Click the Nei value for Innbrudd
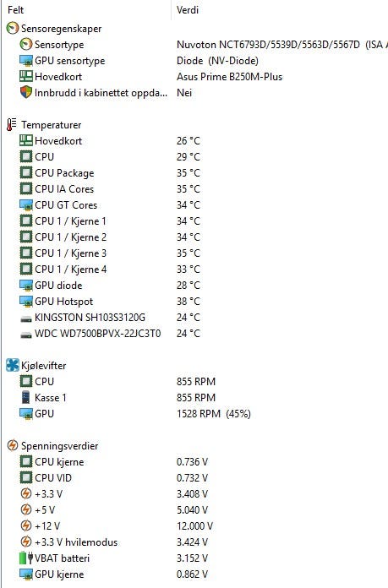Screen dimensions: 388x588 [x=184, y=93]
